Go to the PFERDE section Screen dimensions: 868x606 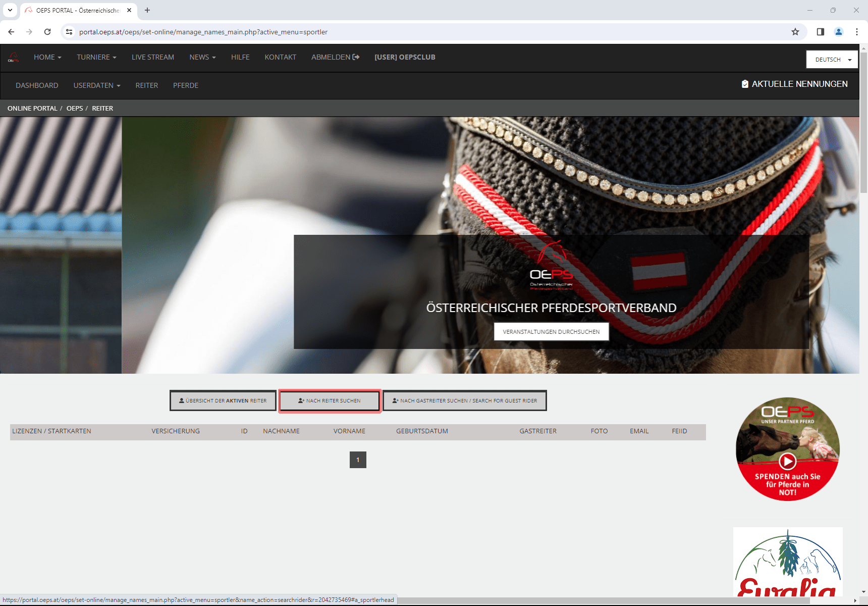coord(186,85)
